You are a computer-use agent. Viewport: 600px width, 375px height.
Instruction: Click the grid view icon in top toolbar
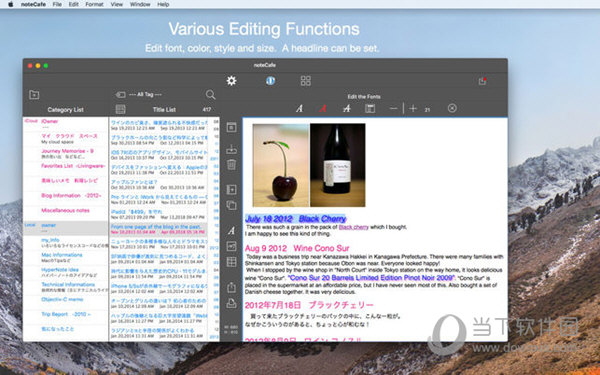coord(306,81)
